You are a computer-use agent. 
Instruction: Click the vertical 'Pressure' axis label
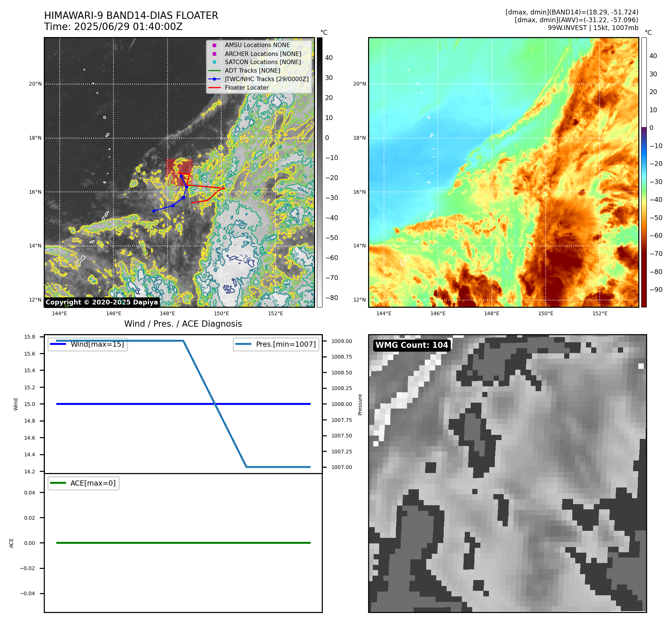tap(360, 404)
